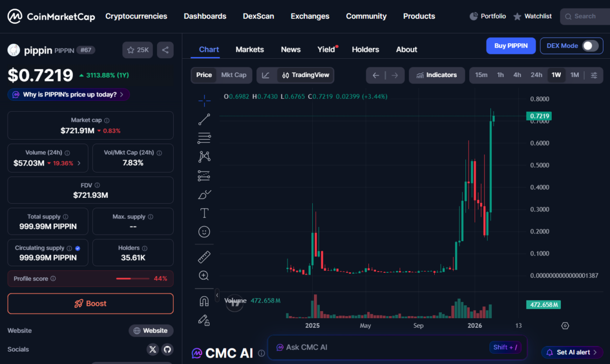
Task: Click the CoinMarketCap logo
Action: (51, 16)
